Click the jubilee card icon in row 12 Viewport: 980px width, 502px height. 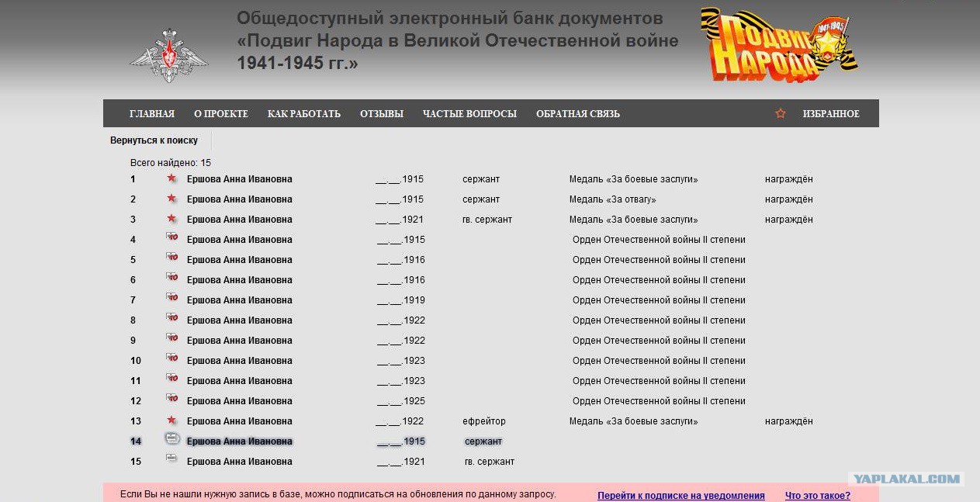(172, 400)
